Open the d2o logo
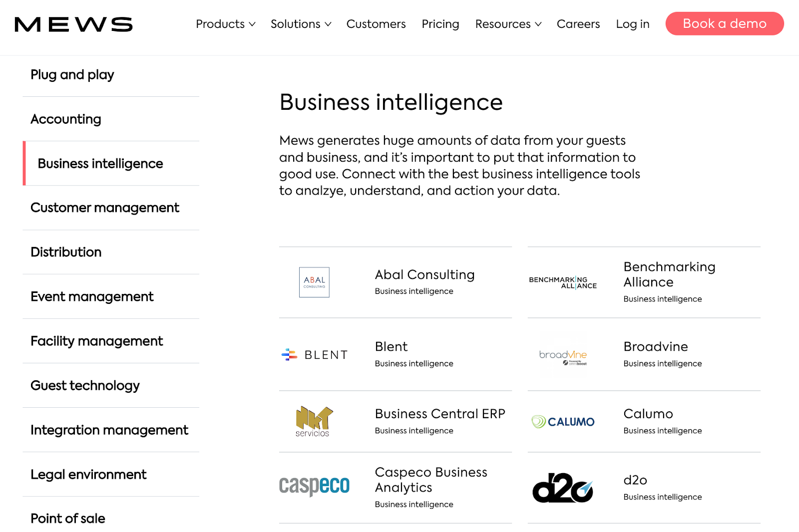799x532 pixels. point(563,488)
